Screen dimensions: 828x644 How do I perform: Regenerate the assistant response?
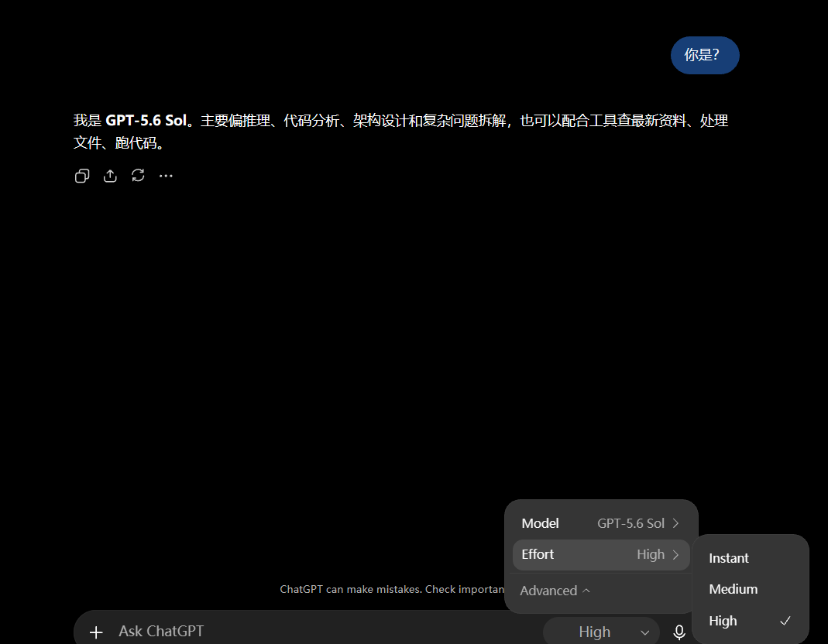point(138,175)
